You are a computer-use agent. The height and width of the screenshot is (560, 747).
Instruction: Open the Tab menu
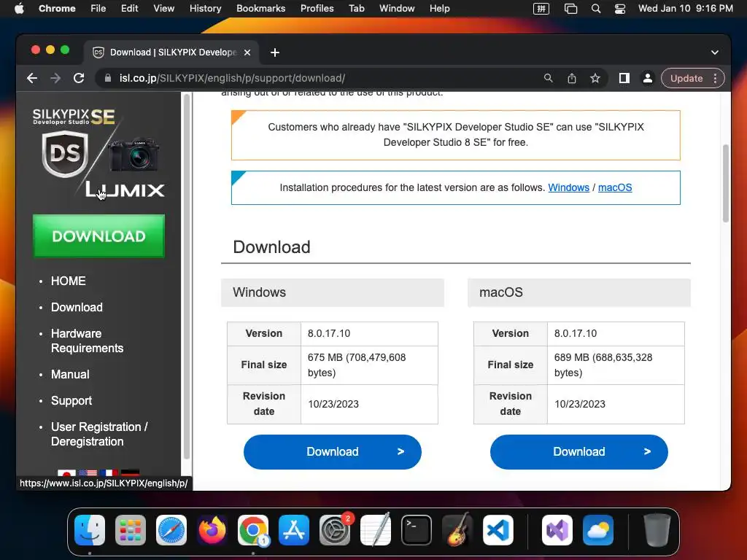point(356,9)
